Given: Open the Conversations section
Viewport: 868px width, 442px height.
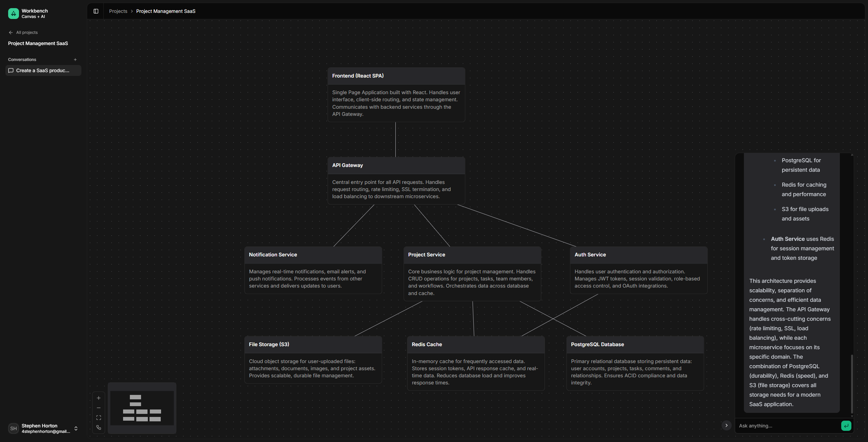Looking at the screenshot, I should click(x=22, y=60).
